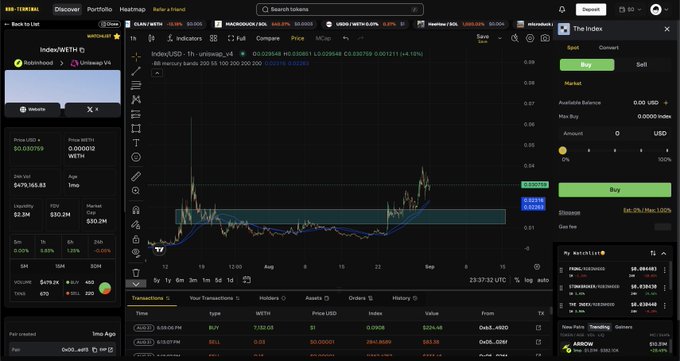Switch to the Assets tab

tap(317, 298)
